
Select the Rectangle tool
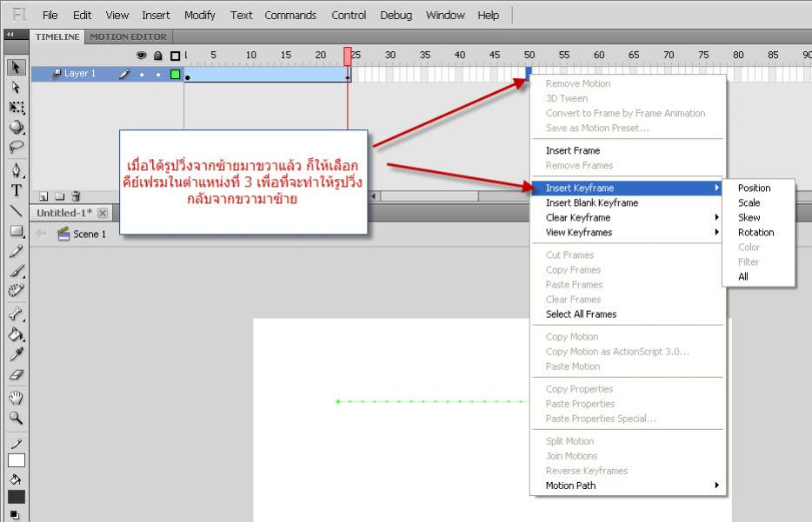16,231
